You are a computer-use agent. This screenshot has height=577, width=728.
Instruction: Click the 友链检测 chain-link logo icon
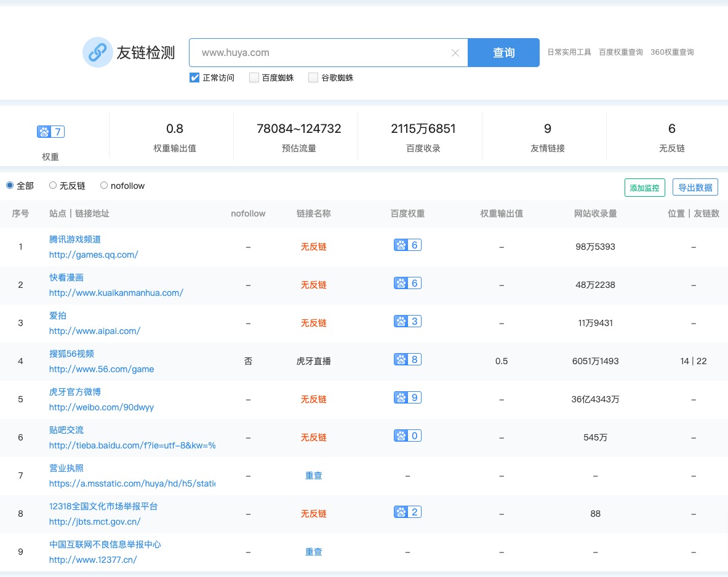[x=97, y=52]
